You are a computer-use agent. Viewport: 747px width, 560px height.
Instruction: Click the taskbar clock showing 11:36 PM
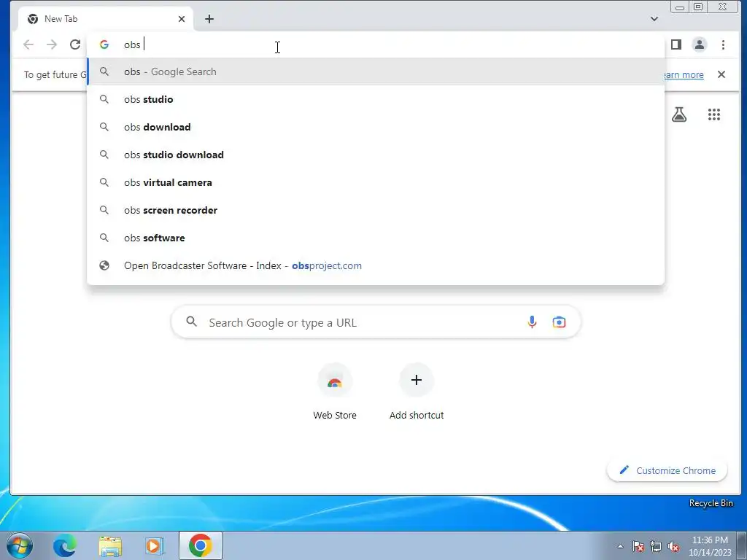pos(710,546)
